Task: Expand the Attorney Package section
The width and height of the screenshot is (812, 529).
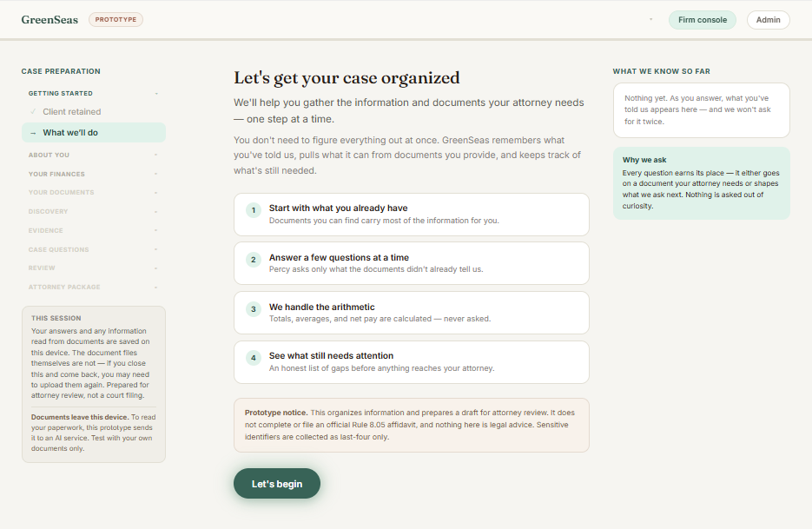Action: click(155, 288)
